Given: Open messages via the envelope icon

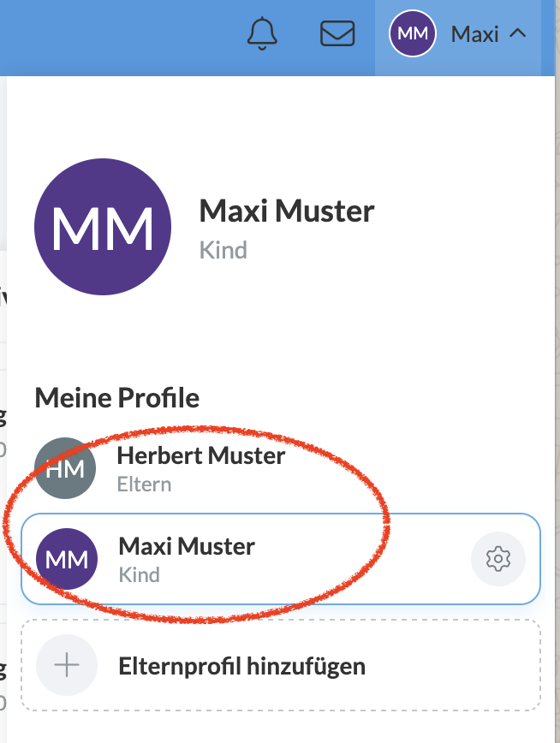Looking at the screenshot, I should coord(337,34).
